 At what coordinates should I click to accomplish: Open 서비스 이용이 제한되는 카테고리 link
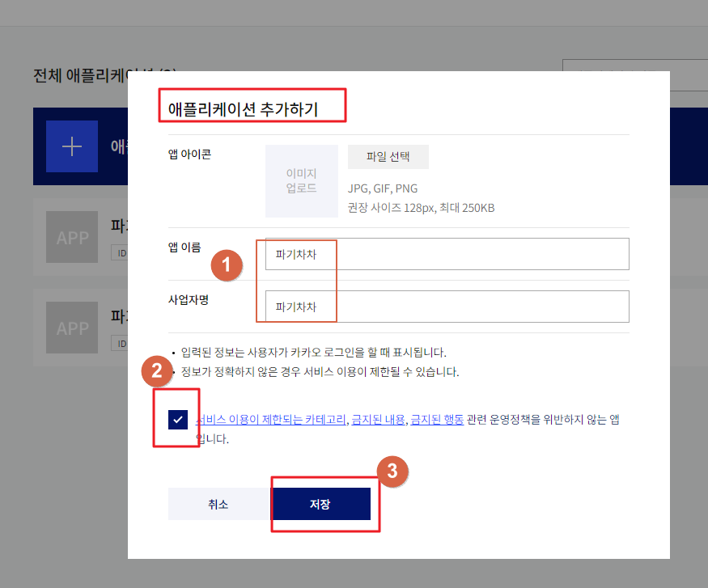[x=270, y=420]
